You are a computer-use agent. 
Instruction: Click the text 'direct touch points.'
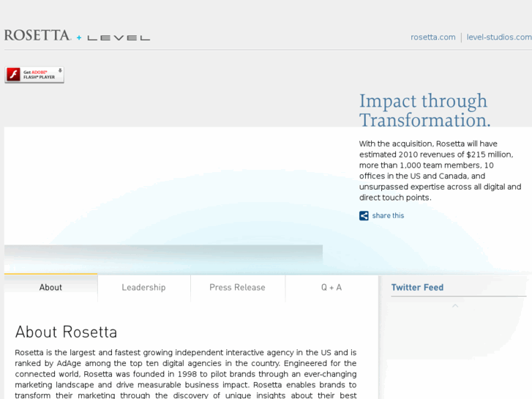click(x=395, y=198)
